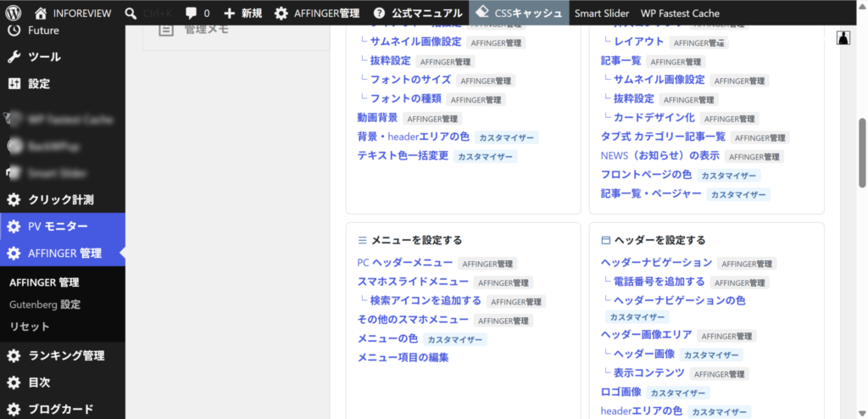Click the 管理メモ document icon

tap(165, 30)
